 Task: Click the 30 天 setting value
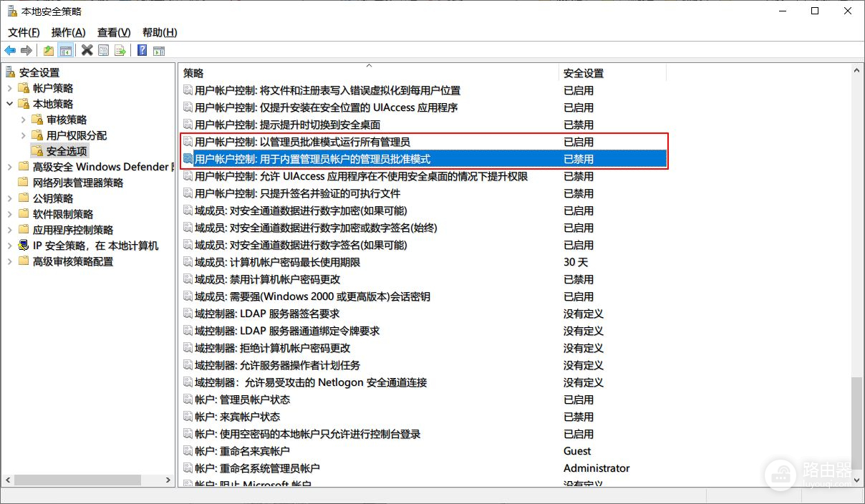pyautogui.click(x=576, y=262)
